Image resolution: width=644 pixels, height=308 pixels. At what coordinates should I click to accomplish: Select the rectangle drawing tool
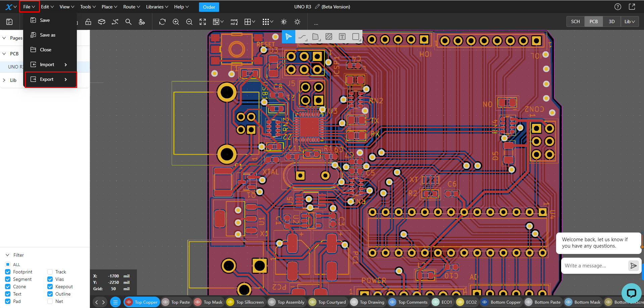pyautogui.click(x=356, y=37)
